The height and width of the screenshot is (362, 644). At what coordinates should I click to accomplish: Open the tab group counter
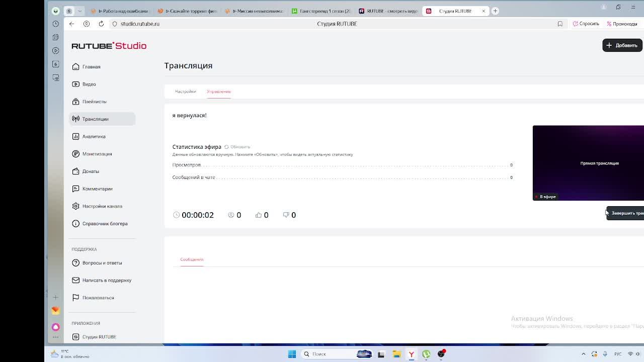69,11
